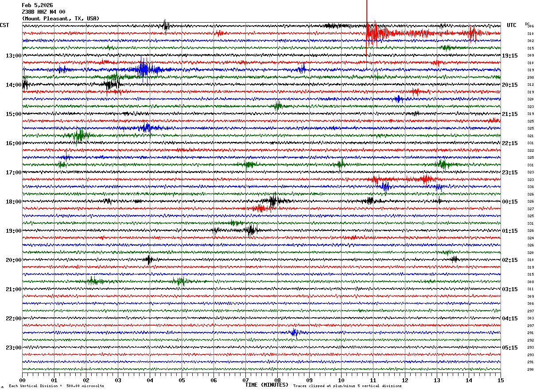Pick minute '12' on the bottom time axis
The image size is (536, 392).
pyautogui.click(x=405, y=380)
